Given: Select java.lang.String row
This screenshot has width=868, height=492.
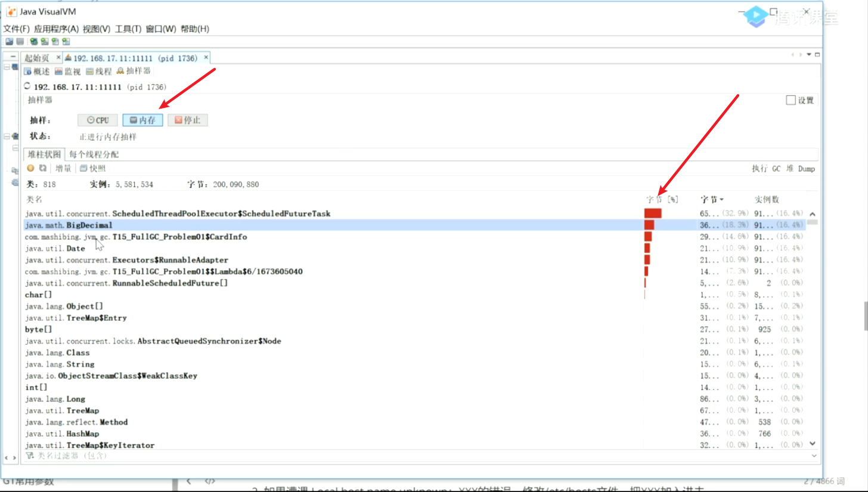Looking at the screenshot, I should point(415,364).
